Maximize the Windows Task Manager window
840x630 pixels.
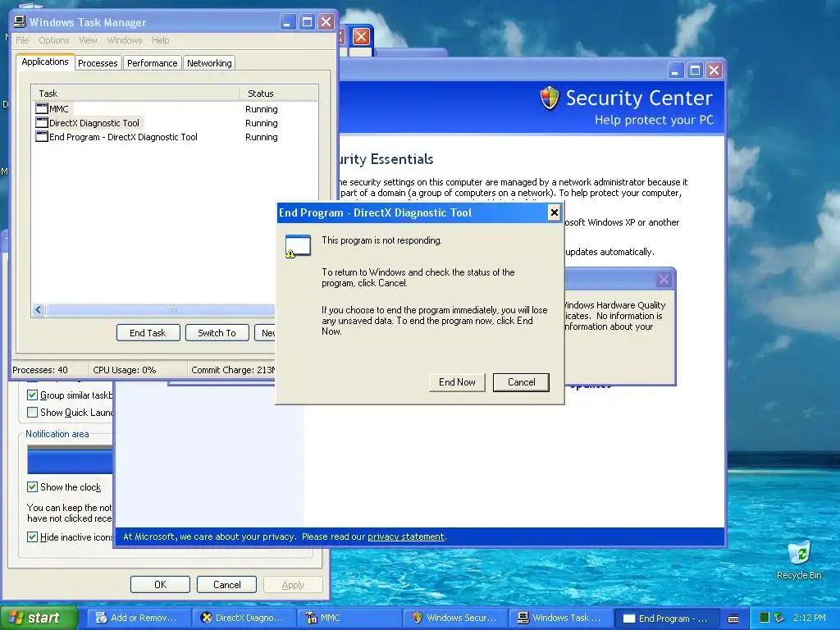coord(307,22)
